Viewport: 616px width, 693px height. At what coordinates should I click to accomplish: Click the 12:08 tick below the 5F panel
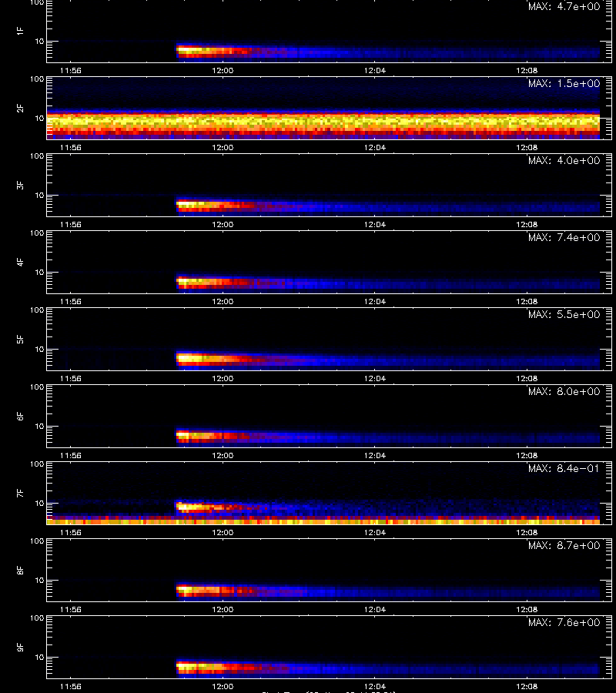click(527, 378)
